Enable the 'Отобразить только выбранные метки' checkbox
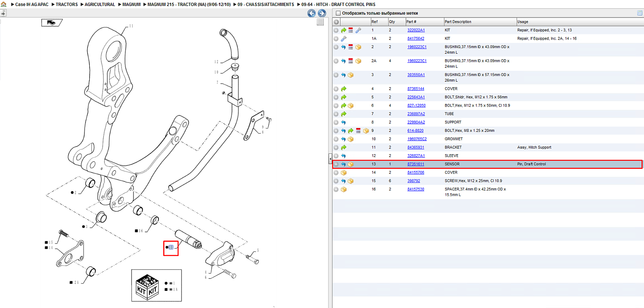The image size is (644, 308). tap(338, 13)
